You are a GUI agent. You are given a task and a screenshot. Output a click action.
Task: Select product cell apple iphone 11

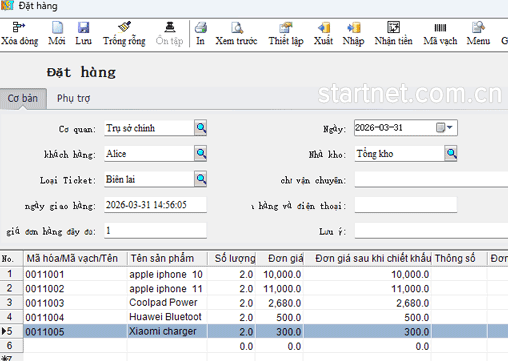pyautogui.click(x=167, y=289)
